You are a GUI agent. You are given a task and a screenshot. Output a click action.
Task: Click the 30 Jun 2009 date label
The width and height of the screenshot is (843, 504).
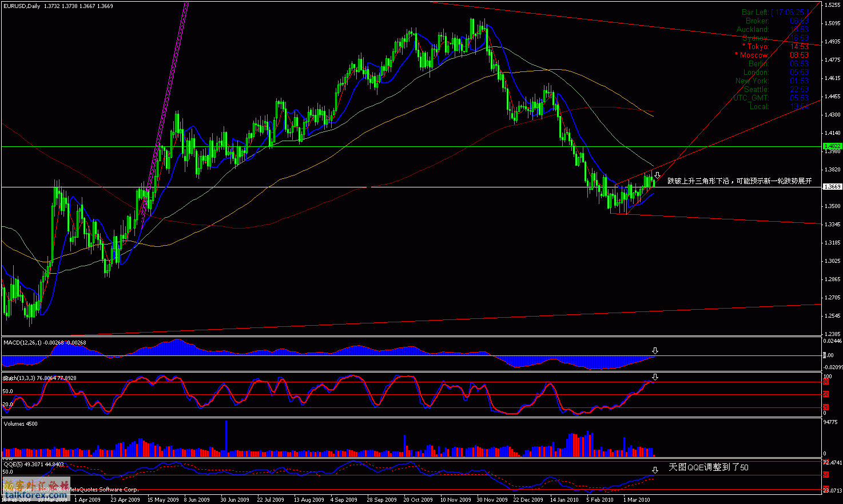[235, 500]
